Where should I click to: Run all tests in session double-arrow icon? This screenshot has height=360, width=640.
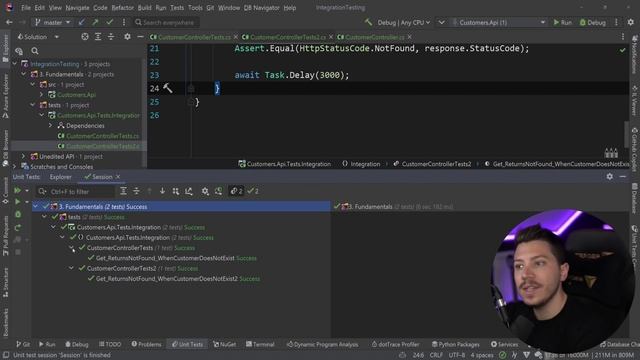[x=18, y=191]
